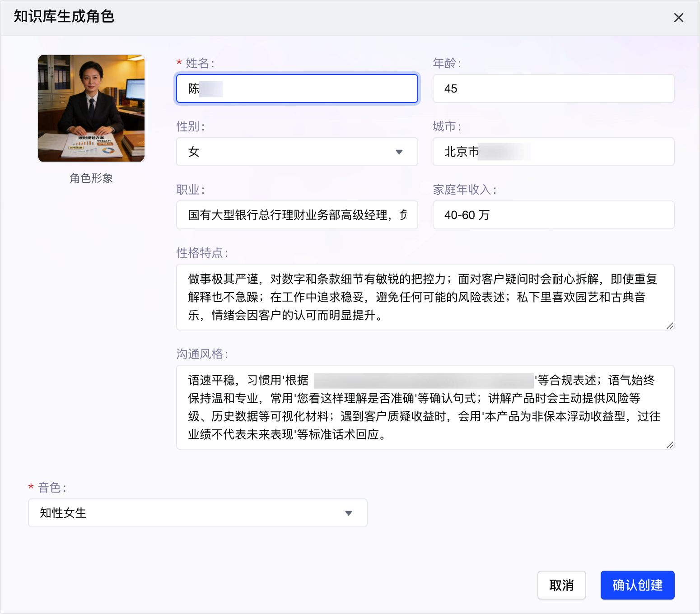The height and width of the screenshot is (614, 700).
Task: Click the 确认创建 confirm button
Action: (637, 585)
